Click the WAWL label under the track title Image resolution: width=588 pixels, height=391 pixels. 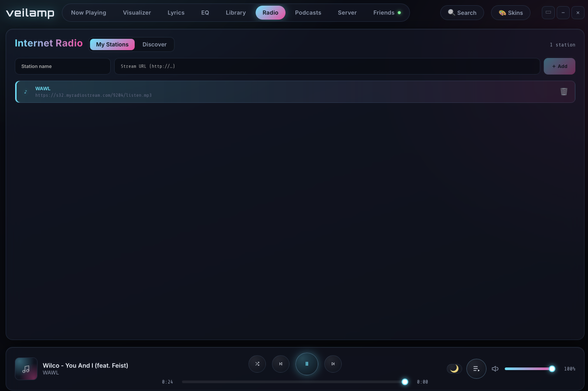(51, 373)
